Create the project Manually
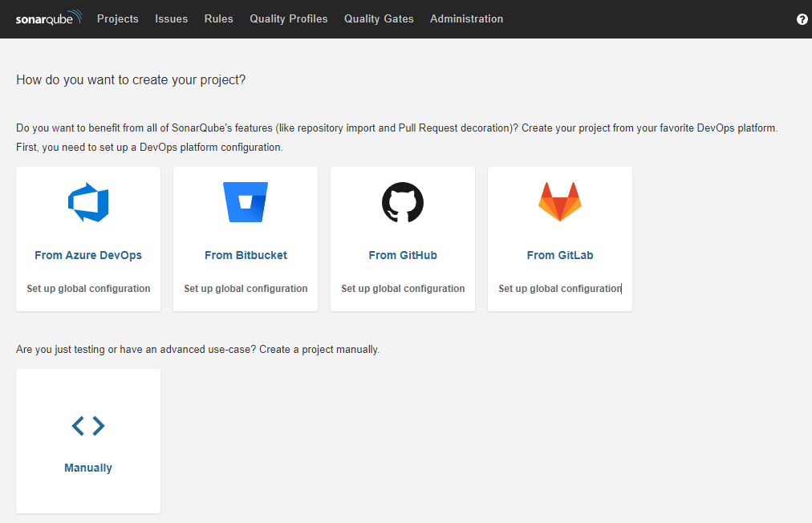This screenshot has width=812, height=523. 88,468
